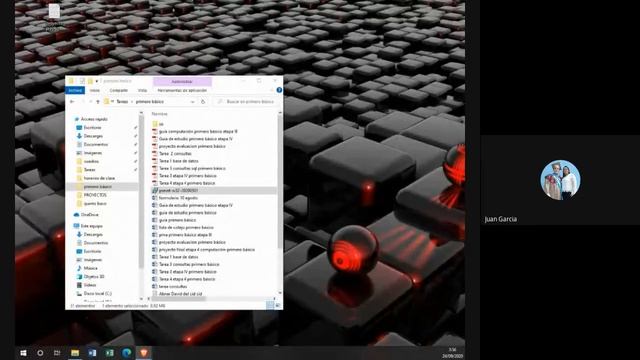
Task: Select the Administrar contextual tab
Action: (182, 81)
